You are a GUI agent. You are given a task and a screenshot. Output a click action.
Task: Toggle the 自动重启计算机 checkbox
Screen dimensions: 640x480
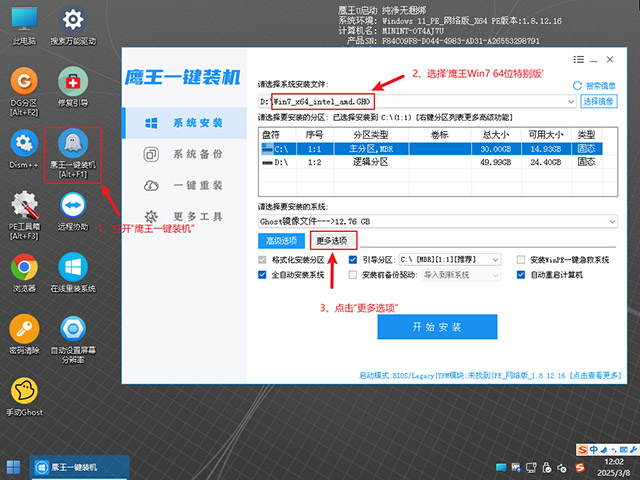(x=521, y=275)
